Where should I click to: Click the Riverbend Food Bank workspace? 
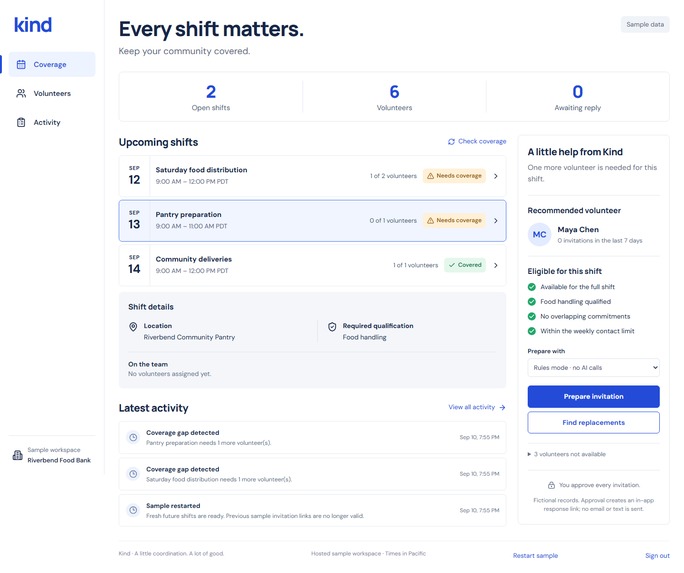(59, 460)
